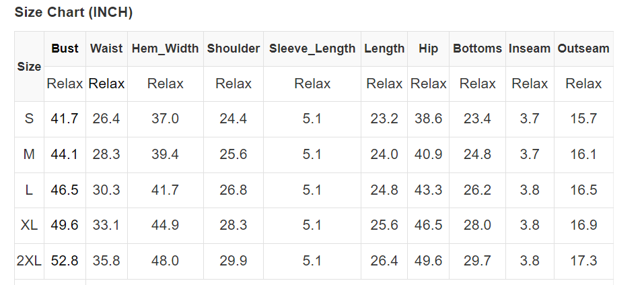Click Hip value 40.9 in M row
The width and height of the screenshot is (644, 285).
click(x=429, y=154)
